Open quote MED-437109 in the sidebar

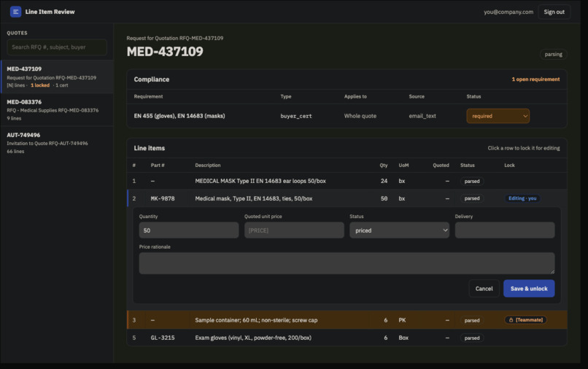(x=57, y=77)
